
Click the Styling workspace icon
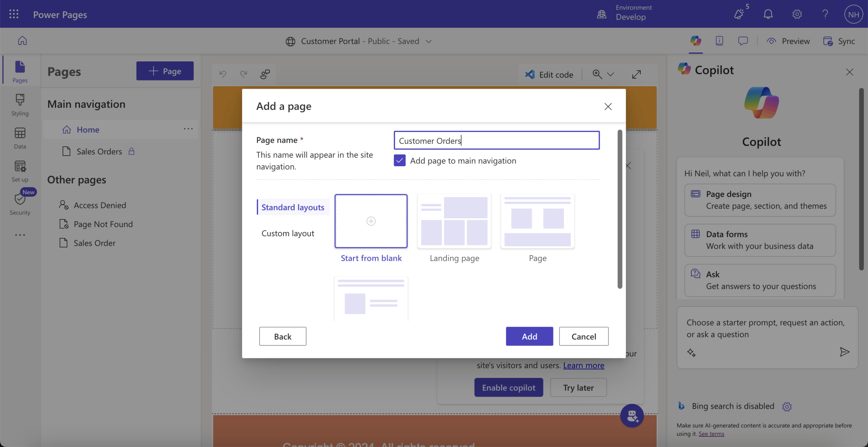tap(20, 104)
